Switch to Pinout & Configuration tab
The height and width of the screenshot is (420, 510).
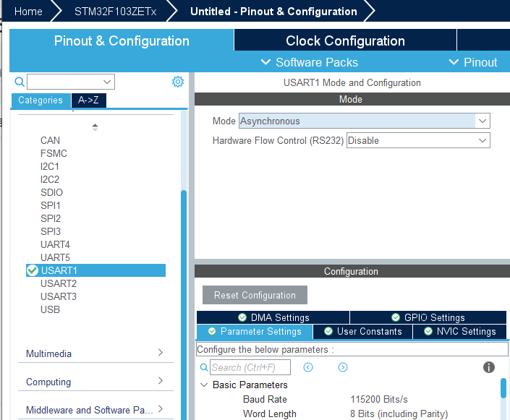coord(122,40)
